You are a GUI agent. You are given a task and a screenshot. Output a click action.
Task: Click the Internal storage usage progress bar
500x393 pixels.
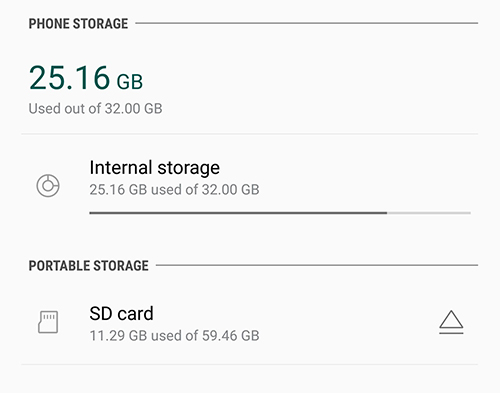point(280,213)
